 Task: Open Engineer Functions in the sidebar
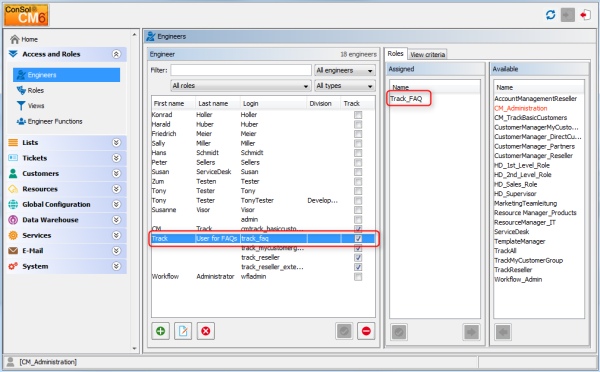click(49, 121)
